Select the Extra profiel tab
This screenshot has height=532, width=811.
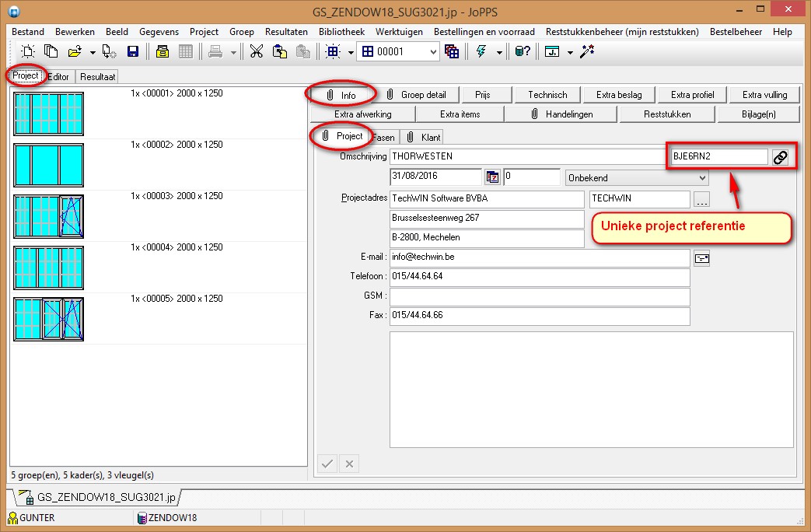692,95
